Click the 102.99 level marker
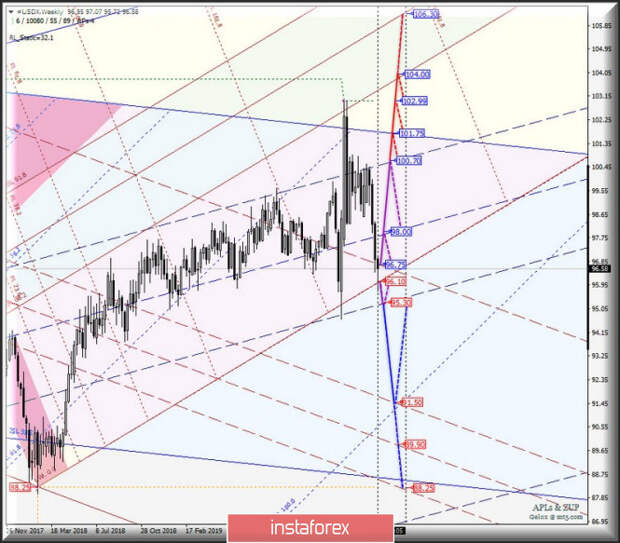The height and width of the screenshot is (543, 620). [414, 101]
